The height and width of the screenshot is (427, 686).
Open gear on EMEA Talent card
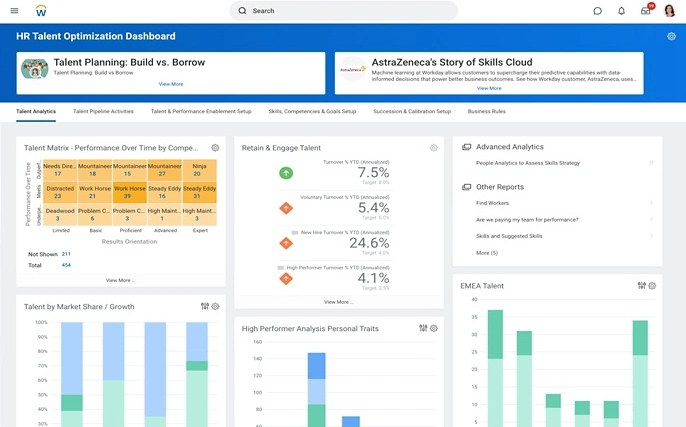652,286
